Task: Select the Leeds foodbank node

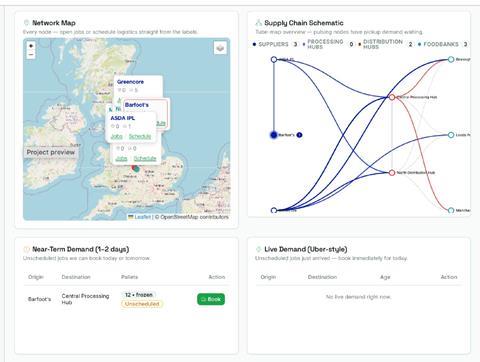Action: pyautogui.click(x=451, y=135)
